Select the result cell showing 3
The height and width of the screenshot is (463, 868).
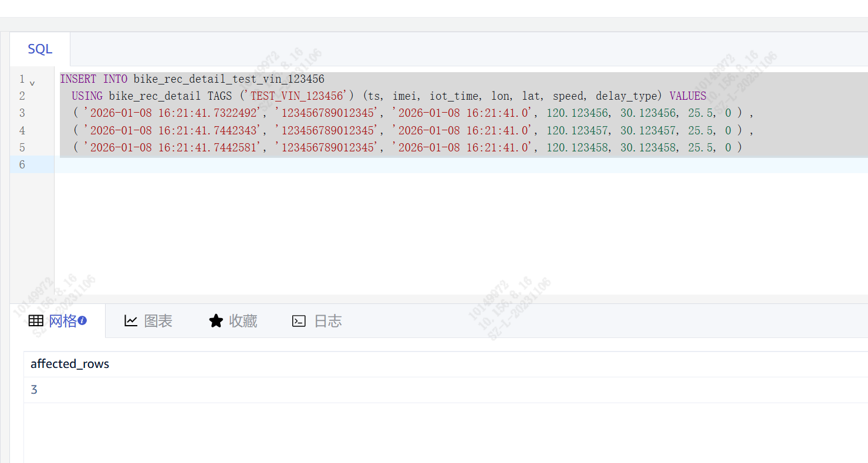pyautogui.click(x=34, y=390)
